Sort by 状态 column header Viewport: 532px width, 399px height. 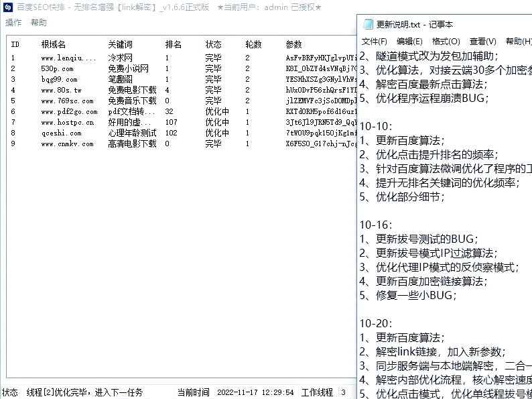pyautogui.click(x=214, y=44)
